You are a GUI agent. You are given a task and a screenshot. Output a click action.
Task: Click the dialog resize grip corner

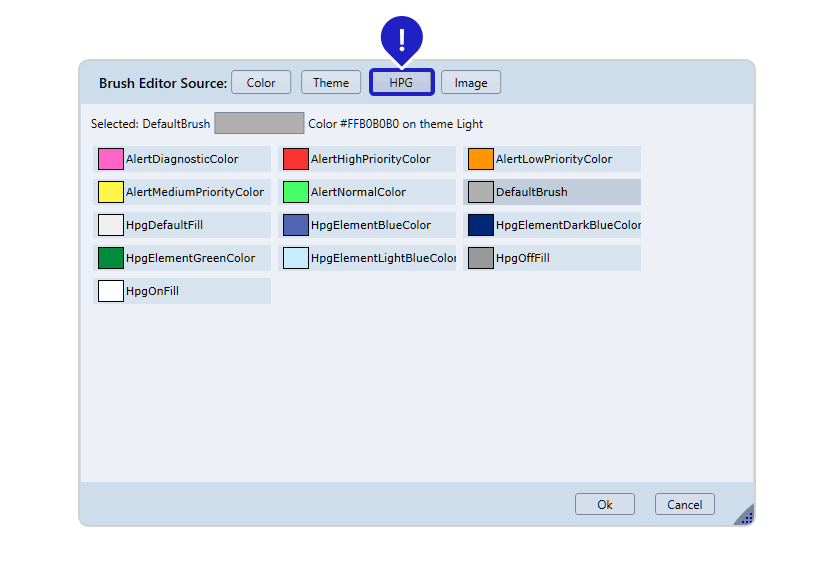(x=746, y=517)
